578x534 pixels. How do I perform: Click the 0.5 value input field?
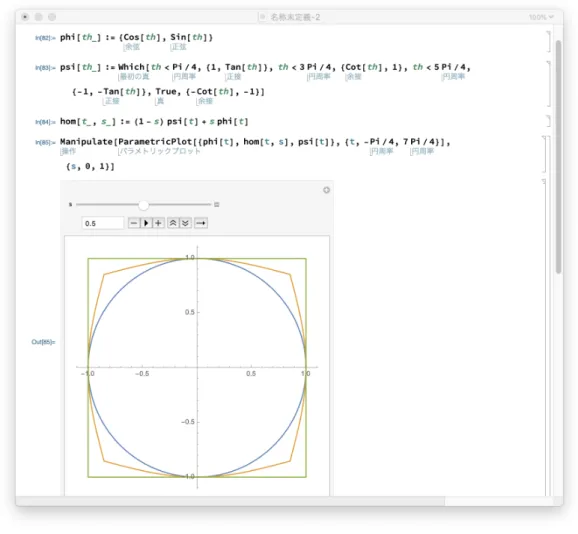[103, 223]
